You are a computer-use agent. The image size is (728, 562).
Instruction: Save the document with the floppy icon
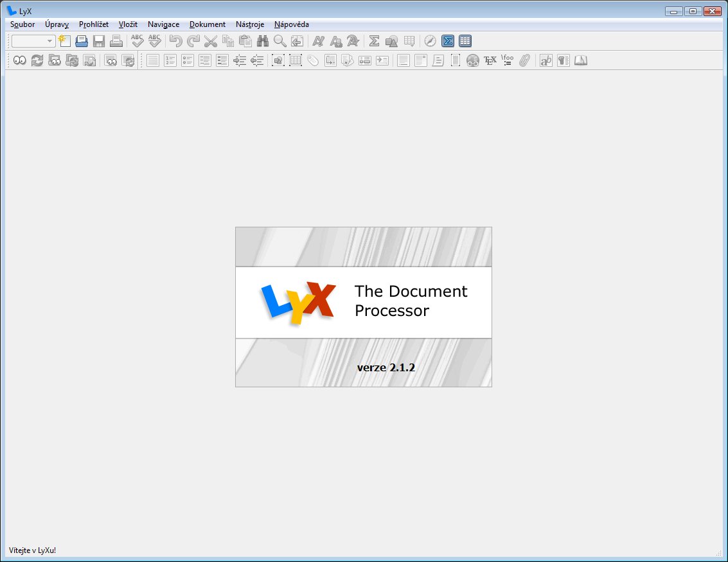(99, 41)
